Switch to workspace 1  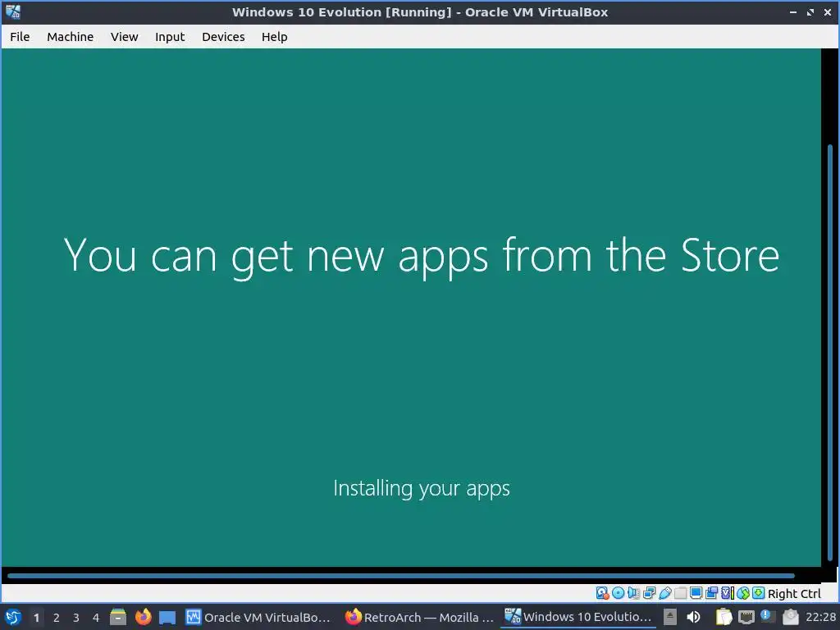[36, 618]
